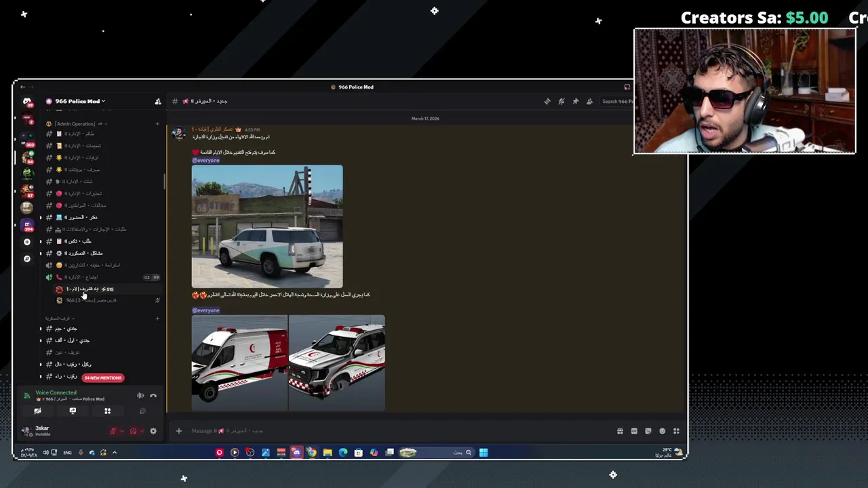
Task: Add channel plus in الرتب العسكرية category
Action: tap(157, 319)
